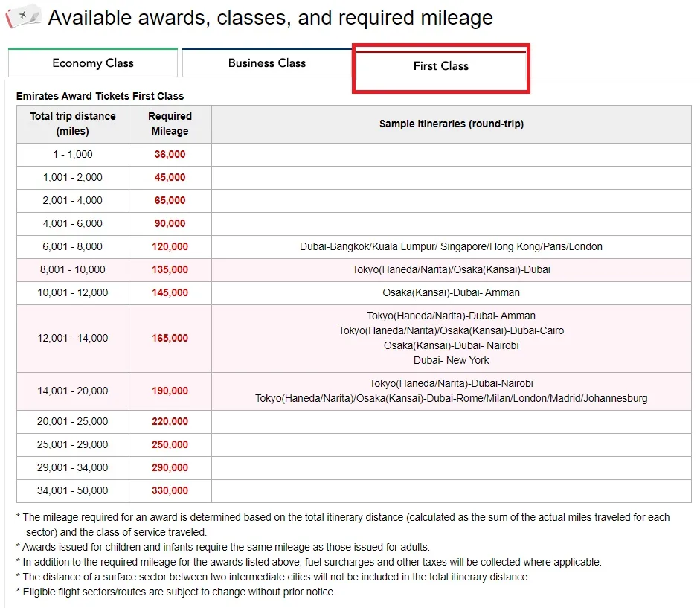Viewport: 700px width, 608px height.
Task: Select the '29,001 - 34,000' distance cell
Action: pos(73,468)
